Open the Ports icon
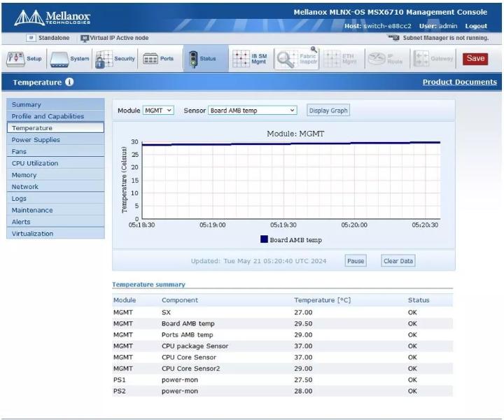Viewport: 504px width, 420px height. point(150,59)
